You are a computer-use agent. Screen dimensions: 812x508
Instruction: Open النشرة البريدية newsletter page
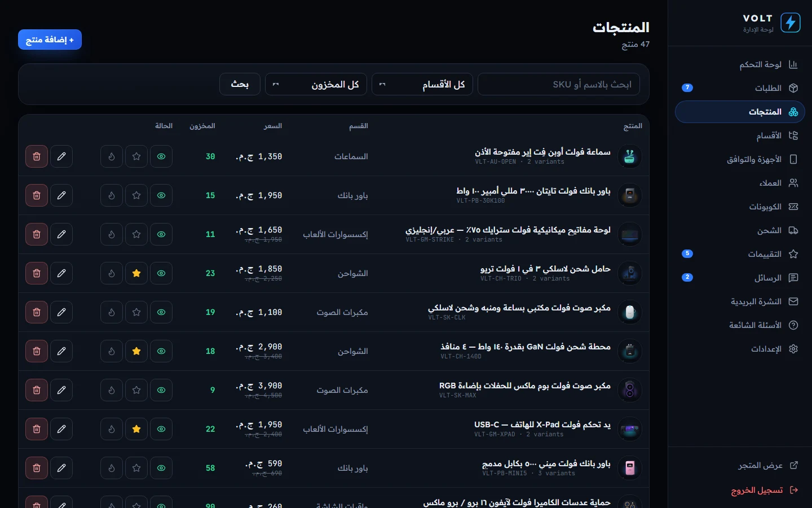[x=740, y=301]
